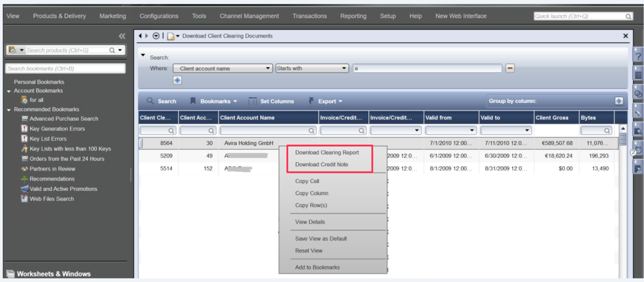
Task: Click the table scrollbar up arrow
Action: [x=623, y=129]
